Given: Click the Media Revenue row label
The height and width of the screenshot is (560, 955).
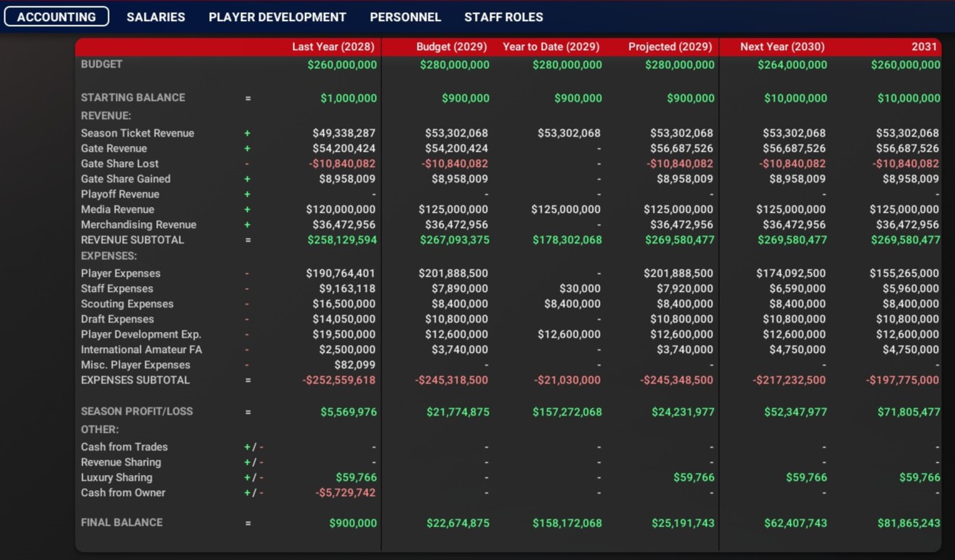Looking at the screenshot, I should 118,209.
